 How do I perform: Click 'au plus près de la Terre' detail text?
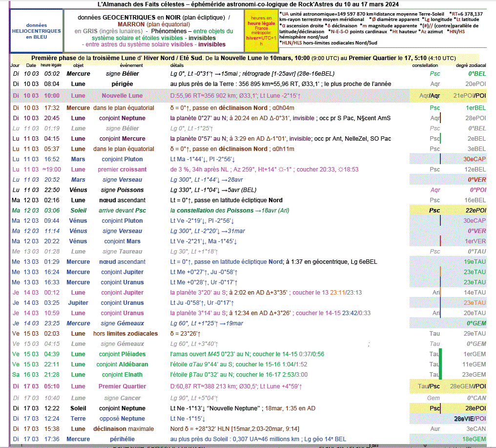(x=281, y=84)
